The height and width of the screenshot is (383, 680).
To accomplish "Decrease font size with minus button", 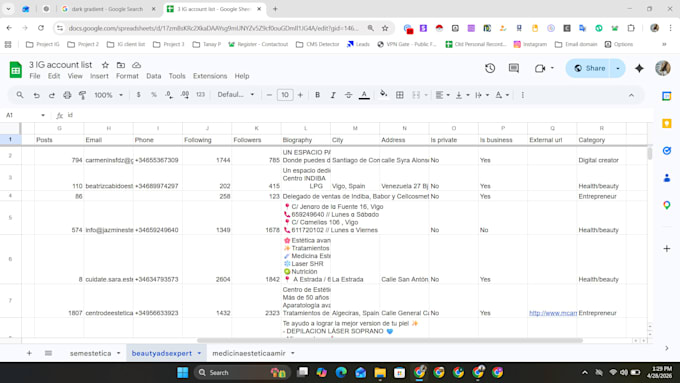I will (x=269, y=95).
